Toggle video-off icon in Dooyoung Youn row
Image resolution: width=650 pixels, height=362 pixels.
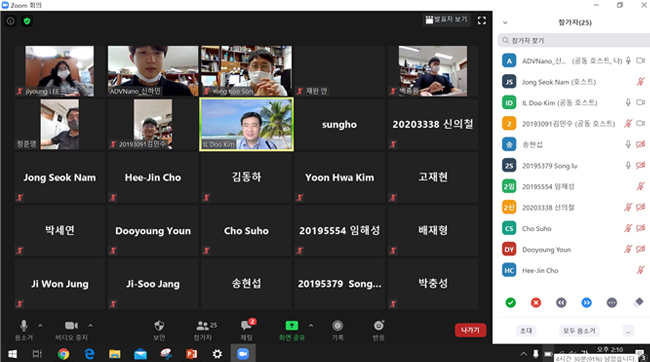pyautogui.click(x=641, y=249)
